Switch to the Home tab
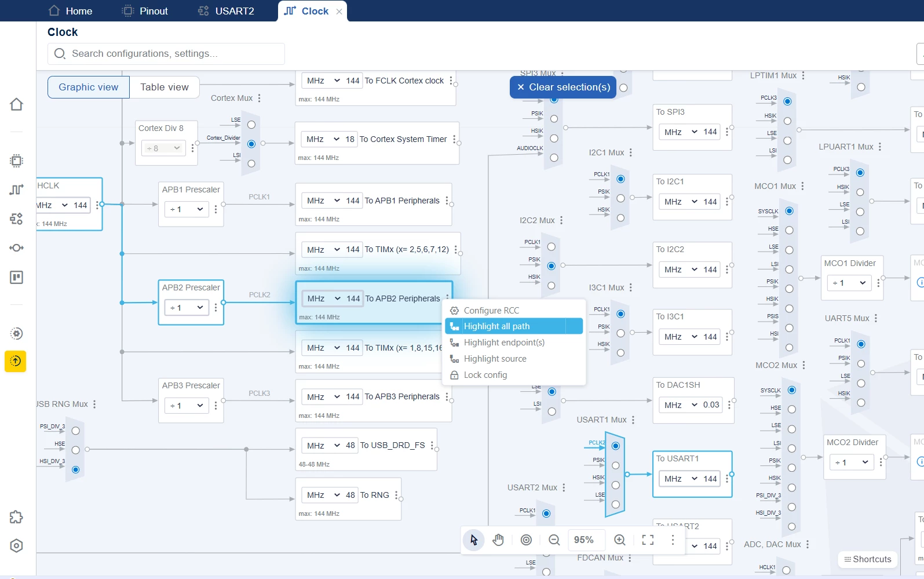924x579 pixels. point(70,11)
